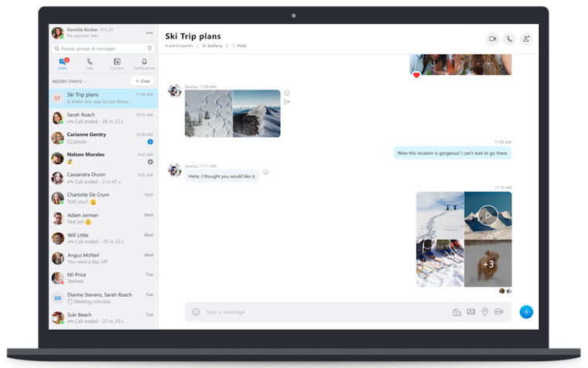The width and height of the screenshot is (588, 368).
Task: Switch to the Calls tab
Action: [90, 63]
